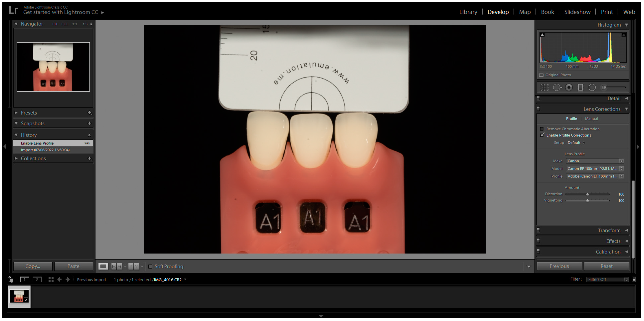644x321 pixels.
Task: Activate the Red Eye Correction tool
Action: pos(569,87)
